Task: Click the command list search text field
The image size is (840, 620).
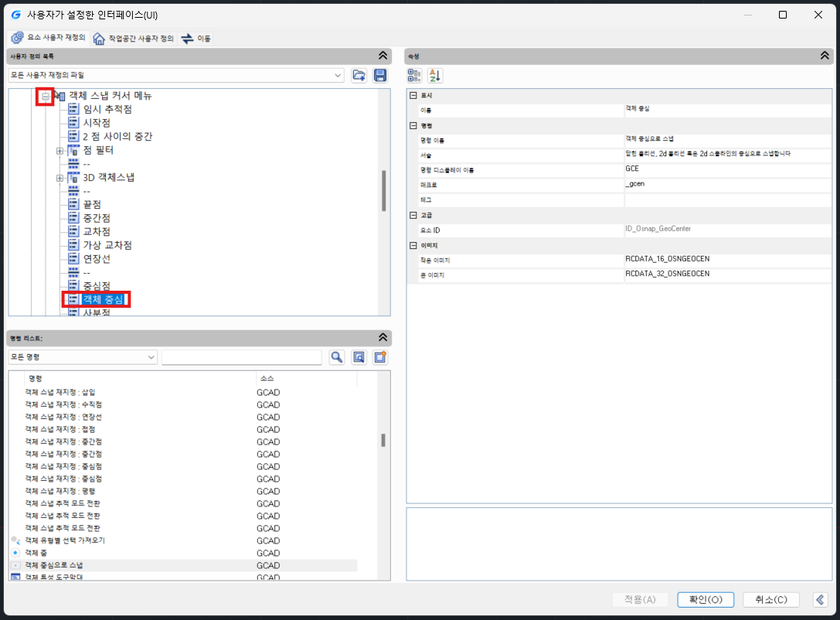Action: [241, 357]
